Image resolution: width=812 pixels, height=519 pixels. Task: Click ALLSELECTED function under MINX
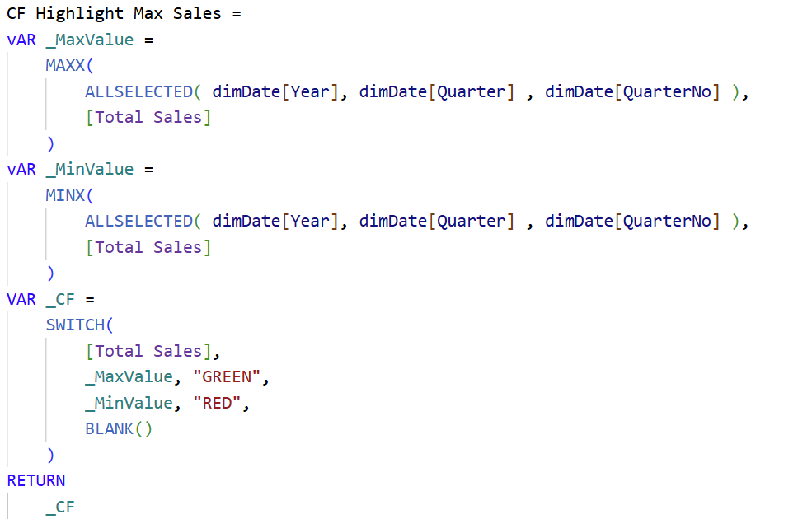138,222
